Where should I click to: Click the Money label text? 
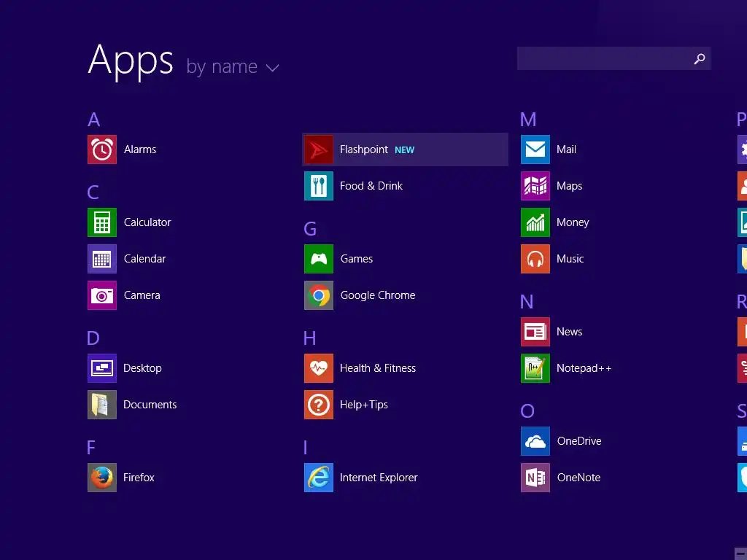tap(573, 222)
